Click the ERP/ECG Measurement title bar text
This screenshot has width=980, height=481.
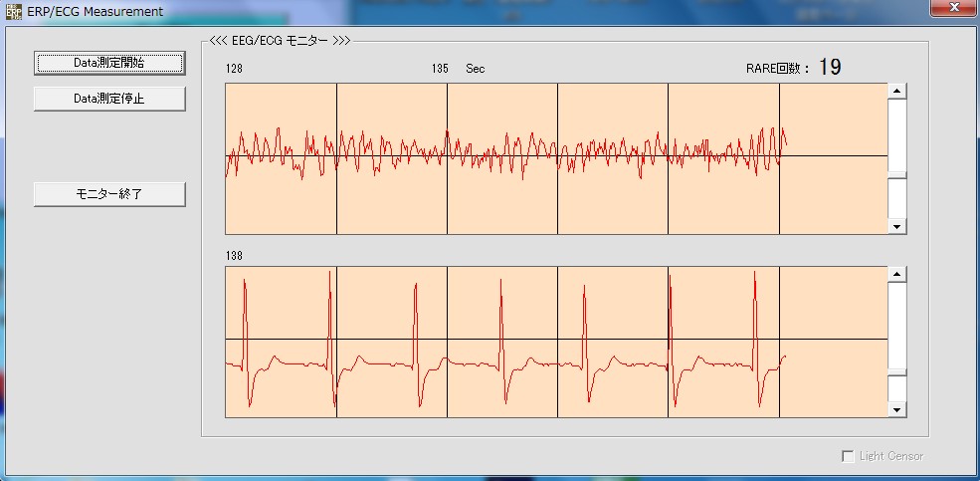point(95,11)
